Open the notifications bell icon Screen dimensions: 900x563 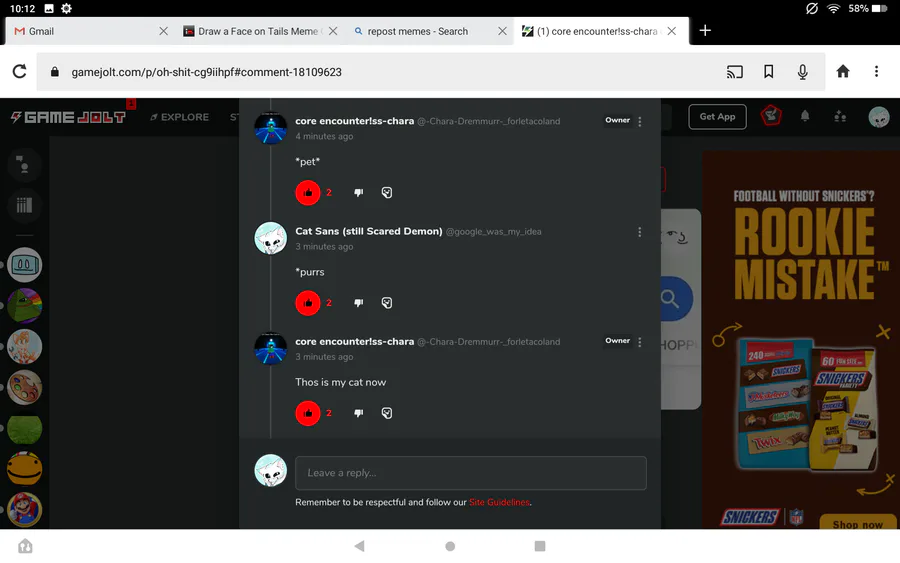pyautogui.click(x=805, y=117)
